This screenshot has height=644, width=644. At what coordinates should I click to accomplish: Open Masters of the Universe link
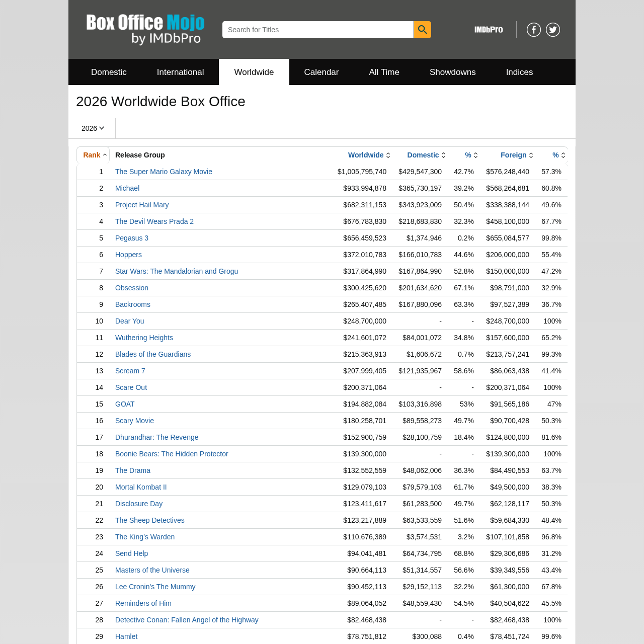coord(152,570)
